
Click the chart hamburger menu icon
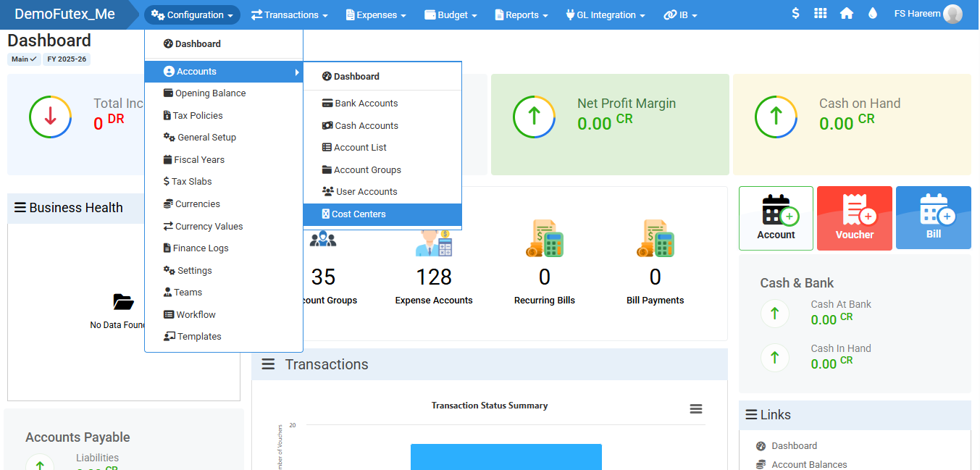(695, 409)
